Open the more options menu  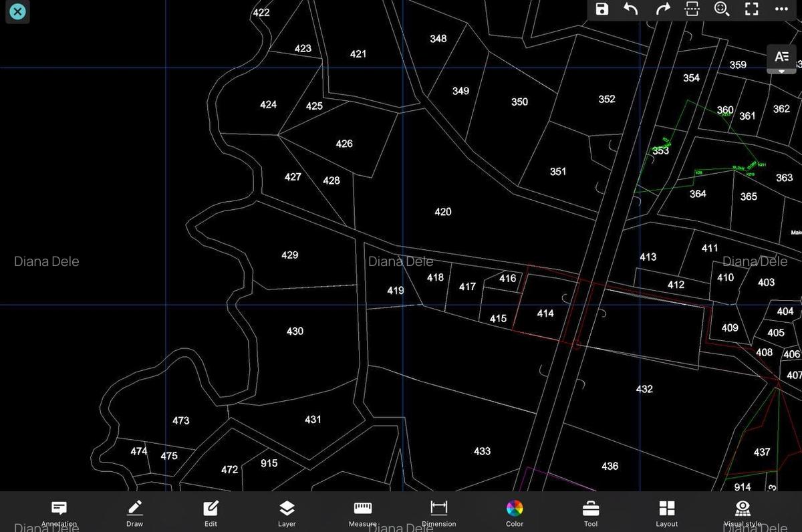click(x=781, y=9)
